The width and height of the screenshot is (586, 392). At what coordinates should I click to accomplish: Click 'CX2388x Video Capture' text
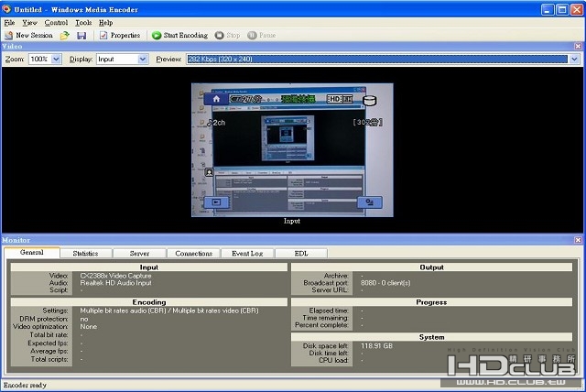coord(116,276)
